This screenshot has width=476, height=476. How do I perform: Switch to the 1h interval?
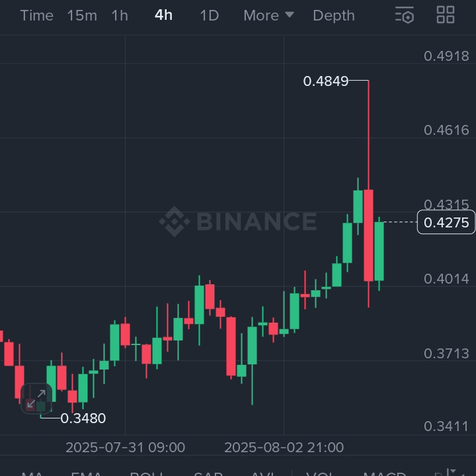point(120,15)
